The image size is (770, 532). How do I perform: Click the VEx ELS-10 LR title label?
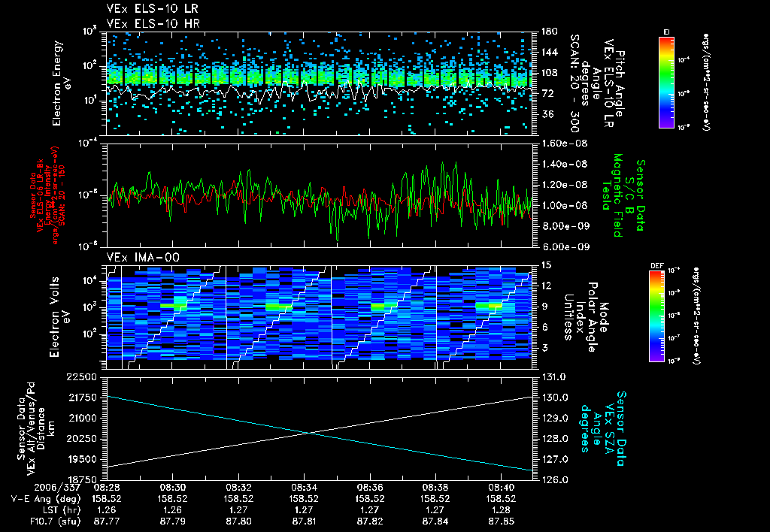pyautogui.click(x=152, y=8)
